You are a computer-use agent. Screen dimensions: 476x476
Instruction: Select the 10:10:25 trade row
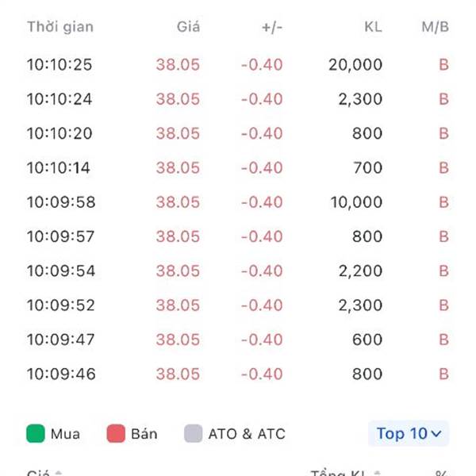click(238, 65)
